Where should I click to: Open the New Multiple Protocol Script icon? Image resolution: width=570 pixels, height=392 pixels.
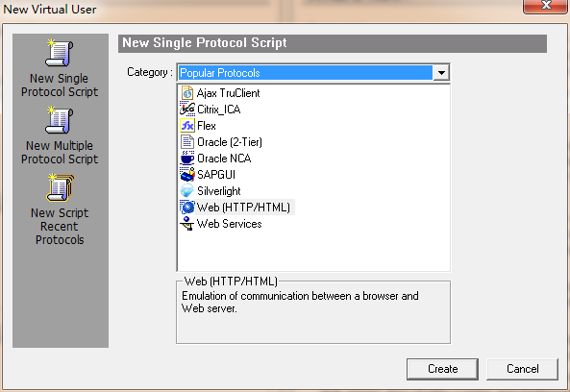[60, 120]
